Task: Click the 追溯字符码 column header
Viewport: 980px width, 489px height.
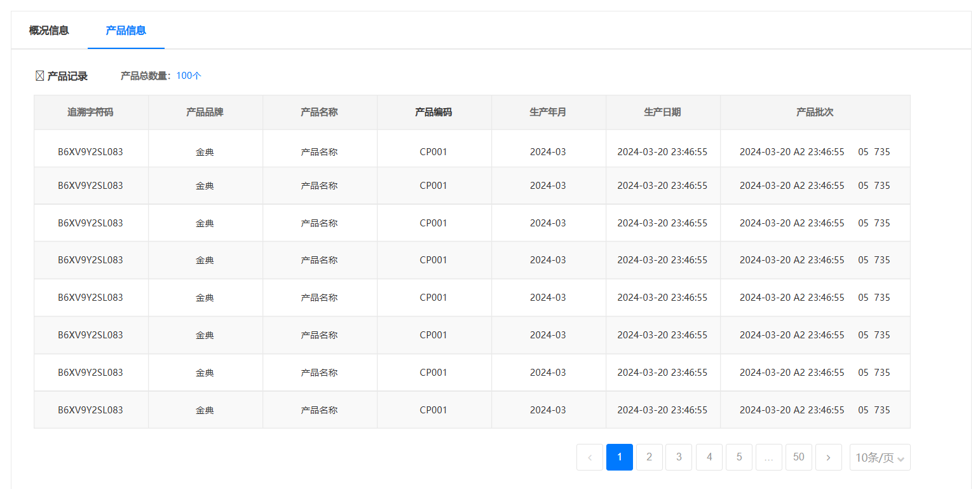Action: [91, 113]
